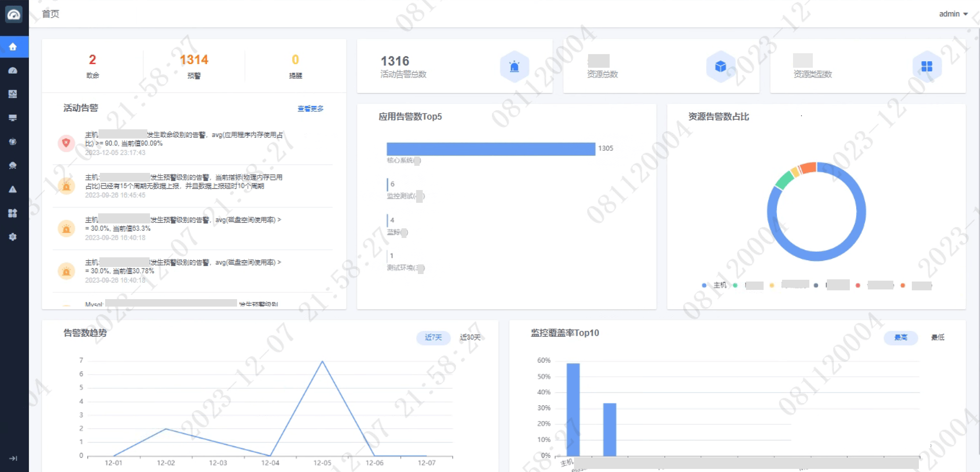
Task: Click the 资源类型数 card label
Action: coord(812,74)
